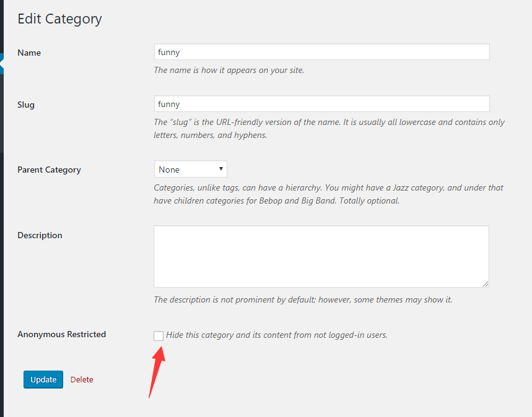Viewport: 532px width, 417px height.
Task: Click the Edit Category page heading
Action: [59, 19]
